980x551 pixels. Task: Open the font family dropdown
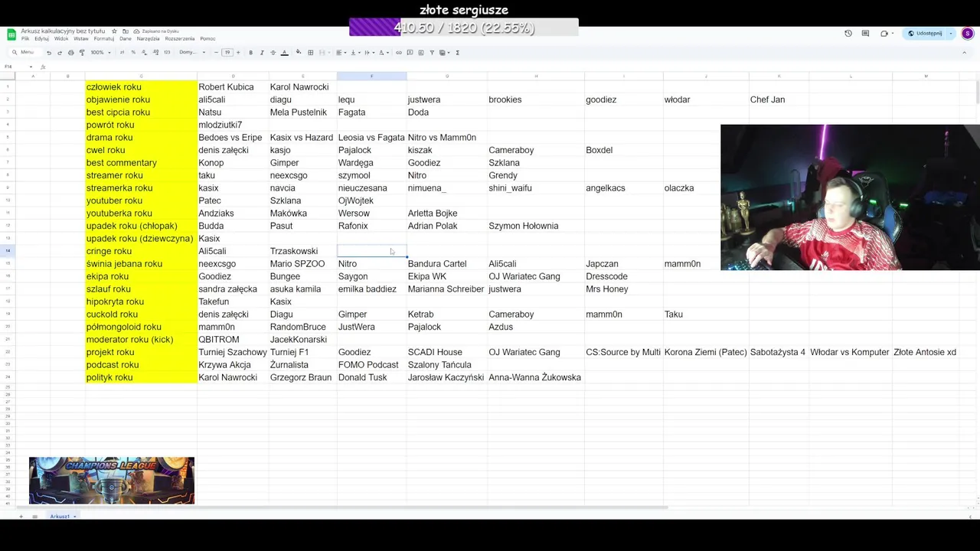point(192,52)
